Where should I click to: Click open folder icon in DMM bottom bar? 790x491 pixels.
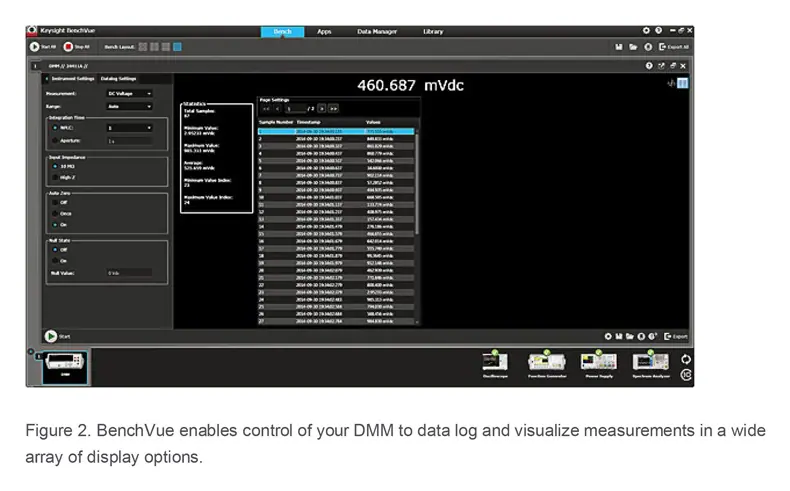click(x=630, y=336)
